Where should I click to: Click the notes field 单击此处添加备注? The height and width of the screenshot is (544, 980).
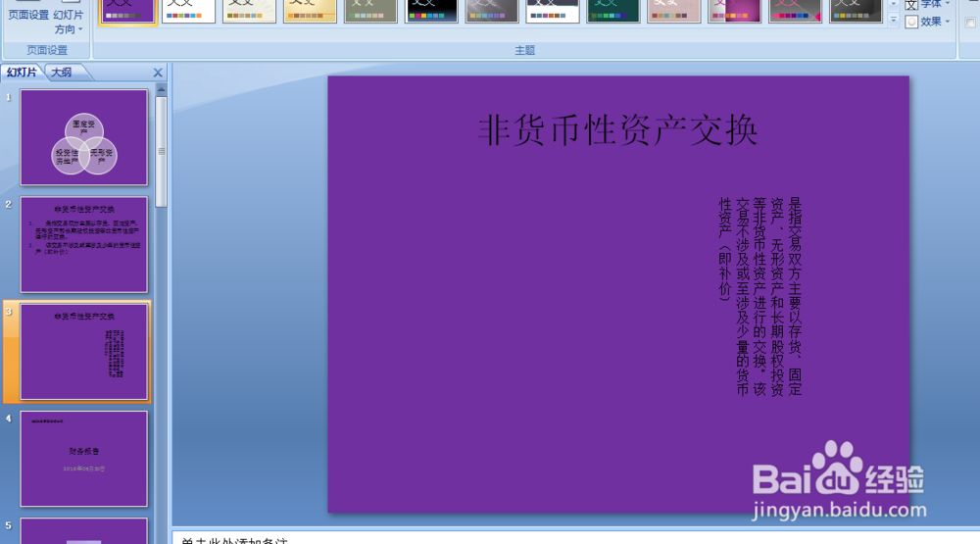(234, 540)
